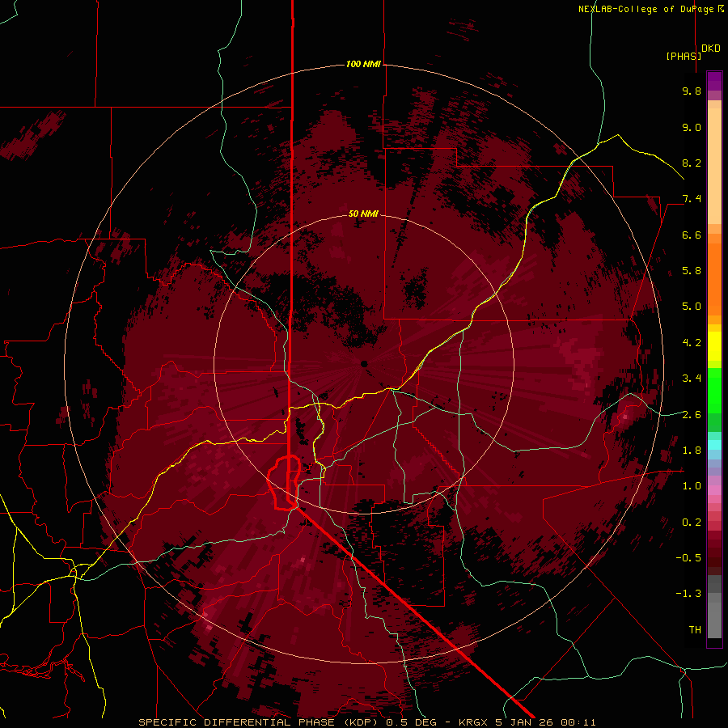This screenshot has width=728, height=728.
Task: Pick the bright yellow segment beside 4.2
Action: pos(714,346)
